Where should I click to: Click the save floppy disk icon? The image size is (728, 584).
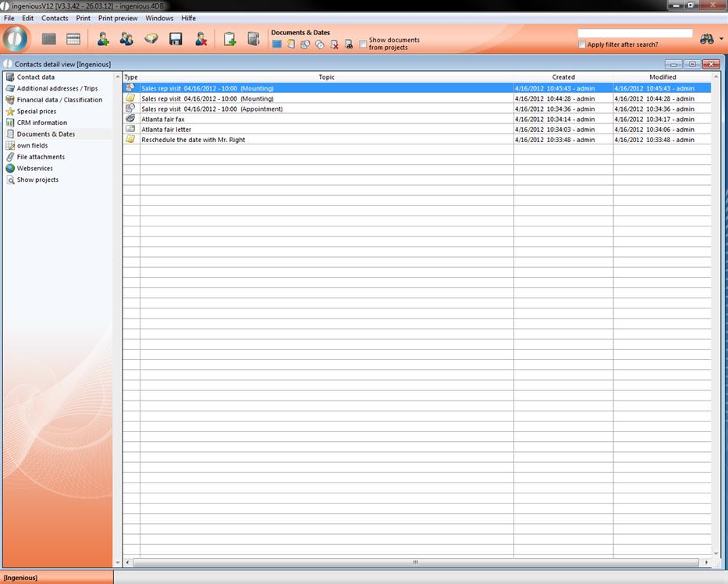tap(176, 39)
